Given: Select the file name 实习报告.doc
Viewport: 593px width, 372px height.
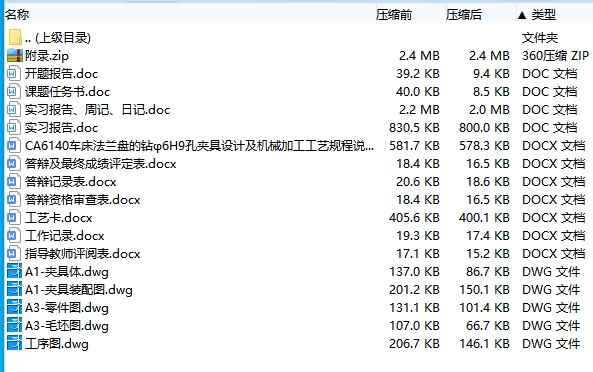Looking at the screenshot, I should pos(62,128).
